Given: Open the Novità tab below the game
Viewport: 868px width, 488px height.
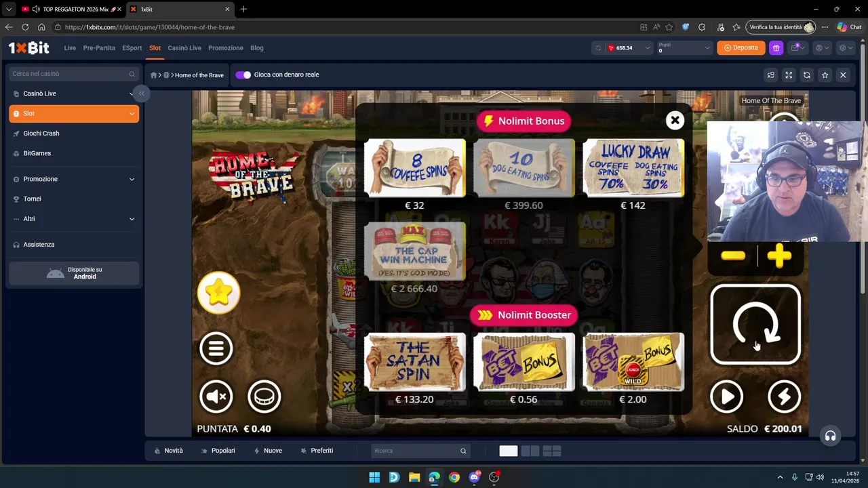Looking at the screenshot, I should [169, 451].
